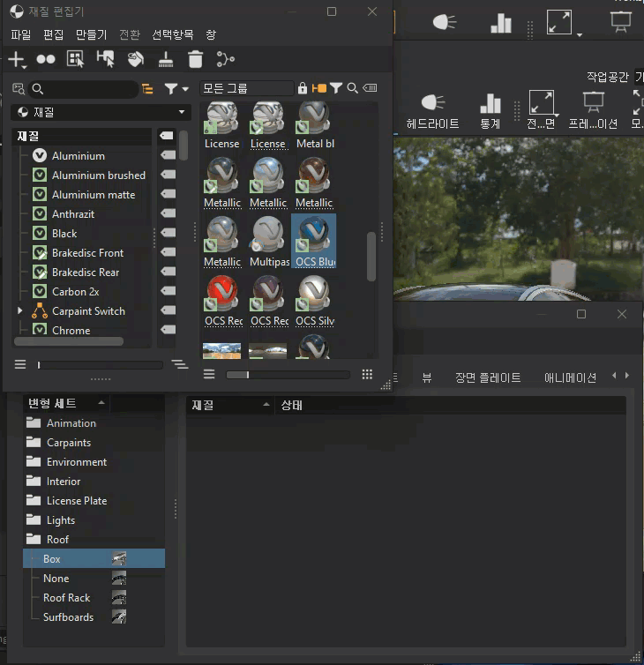Click the tag icon beside Chrome
Viewport: 644px width, 665px height.
pyautogui.click(x=168, y=329)
